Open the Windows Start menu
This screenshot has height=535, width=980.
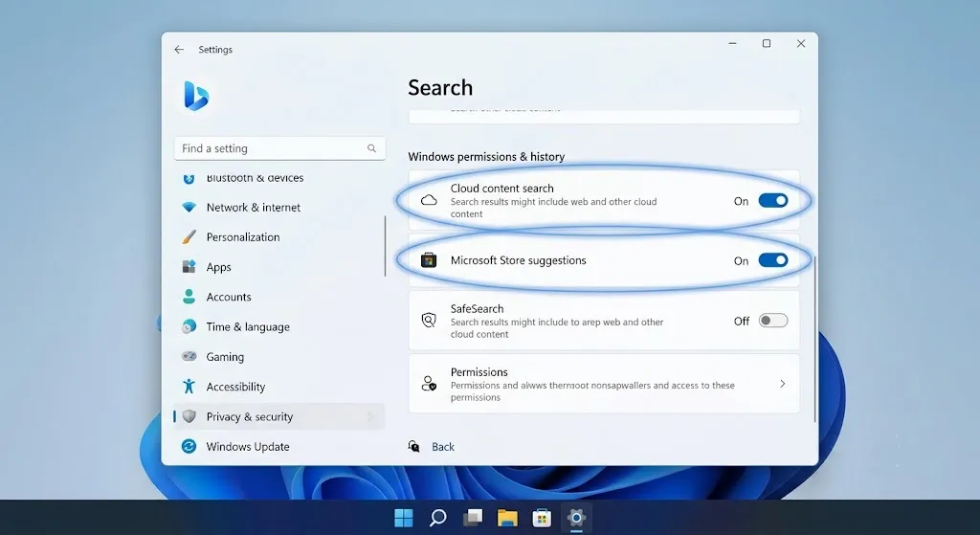pyautogui.click(x=404, y=518)
